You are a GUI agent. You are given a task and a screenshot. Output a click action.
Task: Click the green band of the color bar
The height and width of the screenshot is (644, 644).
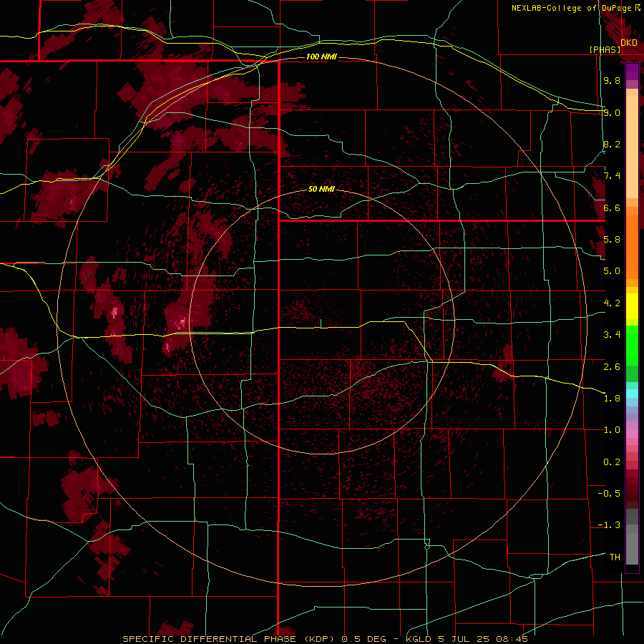pos(632,352)
